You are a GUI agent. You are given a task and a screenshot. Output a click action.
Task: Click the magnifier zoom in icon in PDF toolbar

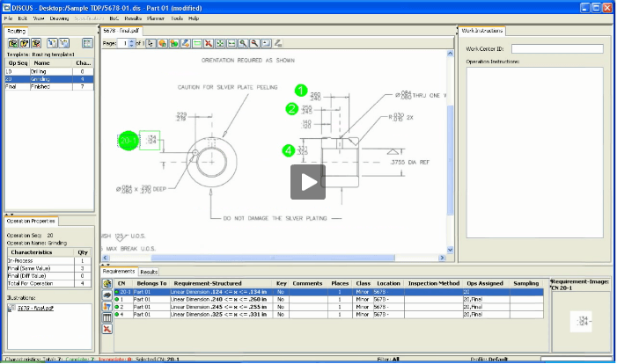pos(242,42)
